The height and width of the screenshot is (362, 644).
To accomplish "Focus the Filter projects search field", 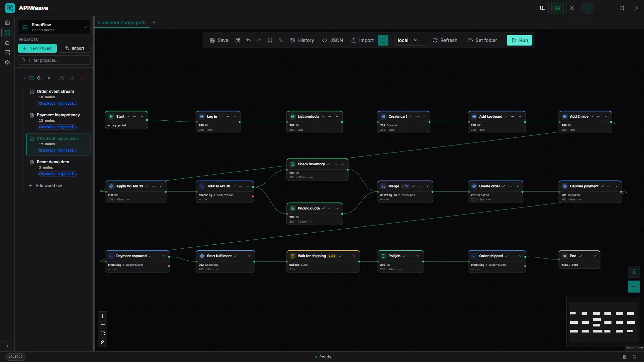I will pos(54,60).
